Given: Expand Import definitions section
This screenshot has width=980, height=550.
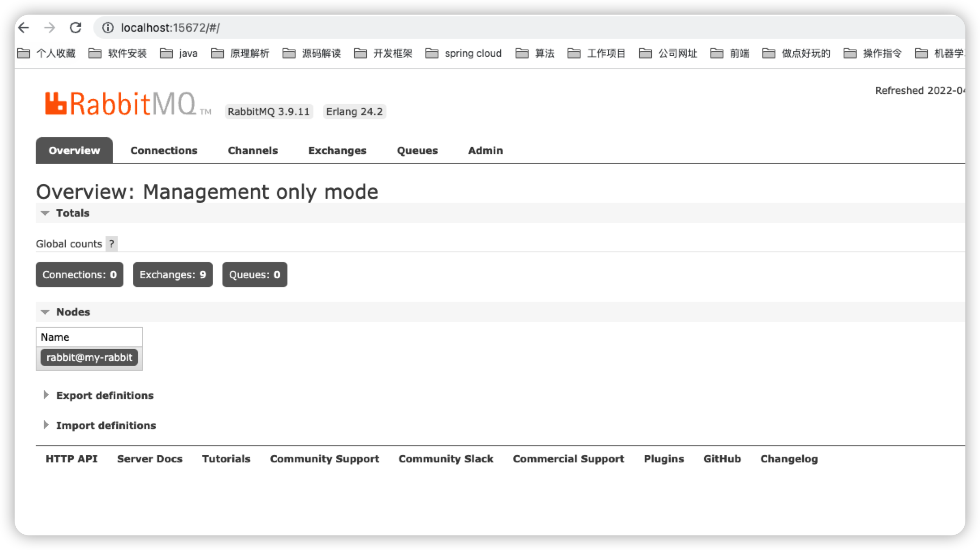Looking at the screenshot, I should 106,425.
